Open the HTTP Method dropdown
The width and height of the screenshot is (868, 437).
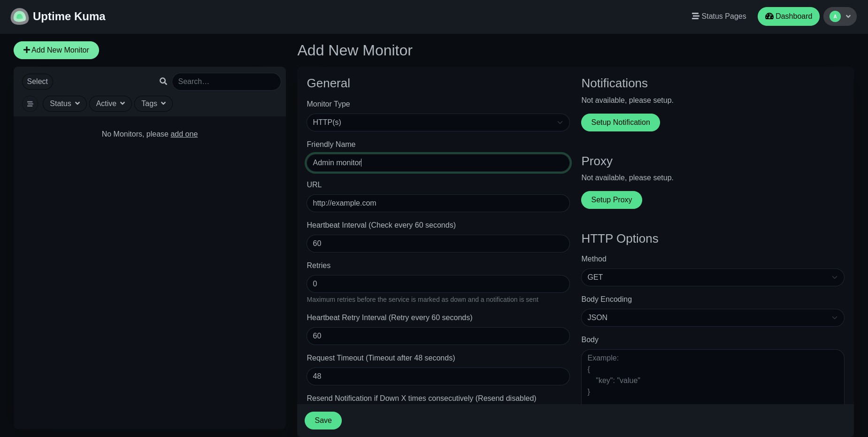[x=712, y=277]
